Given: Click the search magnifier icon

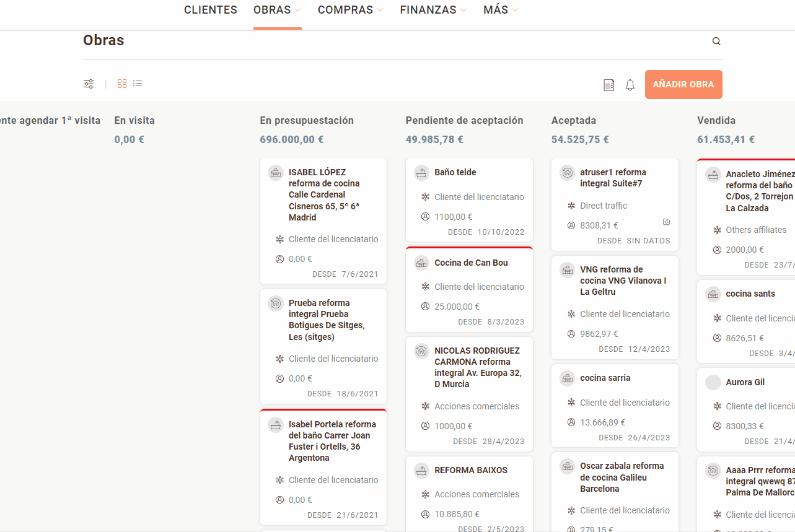Looking at the screenshot, I should pos(716,41).
